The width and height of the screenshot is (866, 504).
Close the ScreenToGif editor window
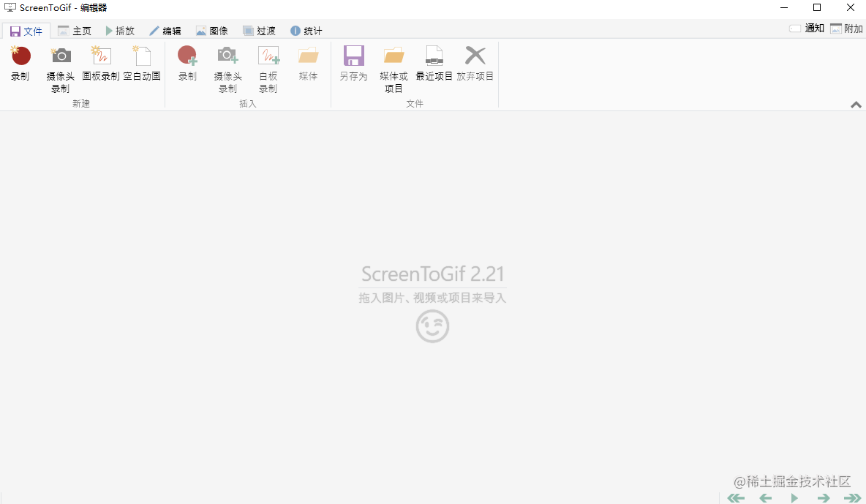click(x=851, y=8)
